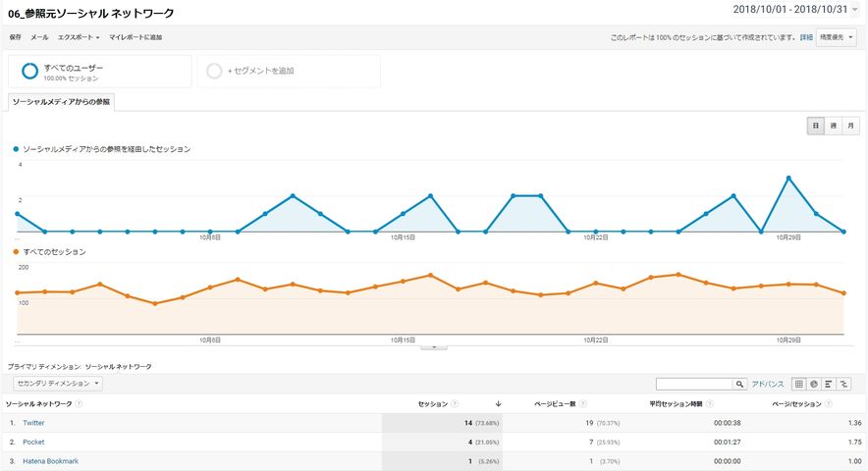
Task: Click メール (Email) in the report toolbar
Action: tap(39, 37)
